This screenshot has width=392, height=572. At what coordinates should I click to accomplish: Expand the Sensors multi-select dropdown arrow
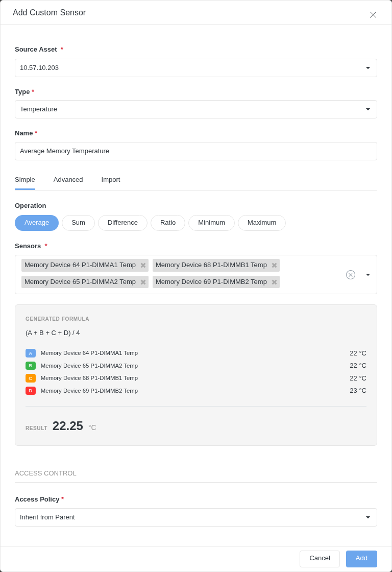(x=368, y=275)
